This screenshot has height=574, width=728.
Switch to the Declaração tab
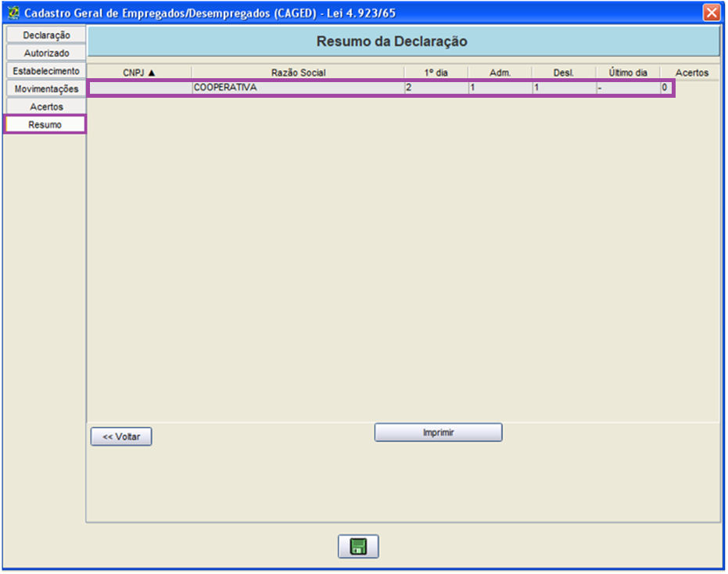[46, 35]
